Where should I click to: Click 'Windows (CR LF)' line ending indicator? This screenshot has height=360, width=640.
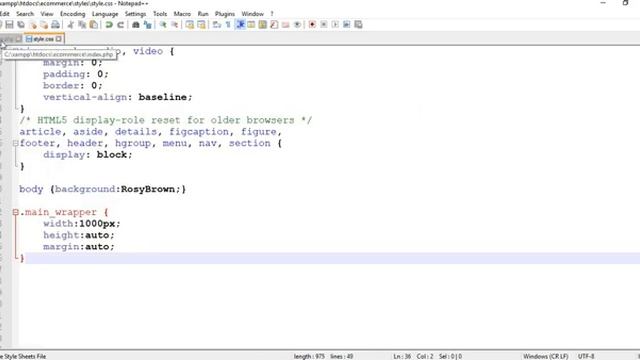pyautogui.click(x=545, y=356)
